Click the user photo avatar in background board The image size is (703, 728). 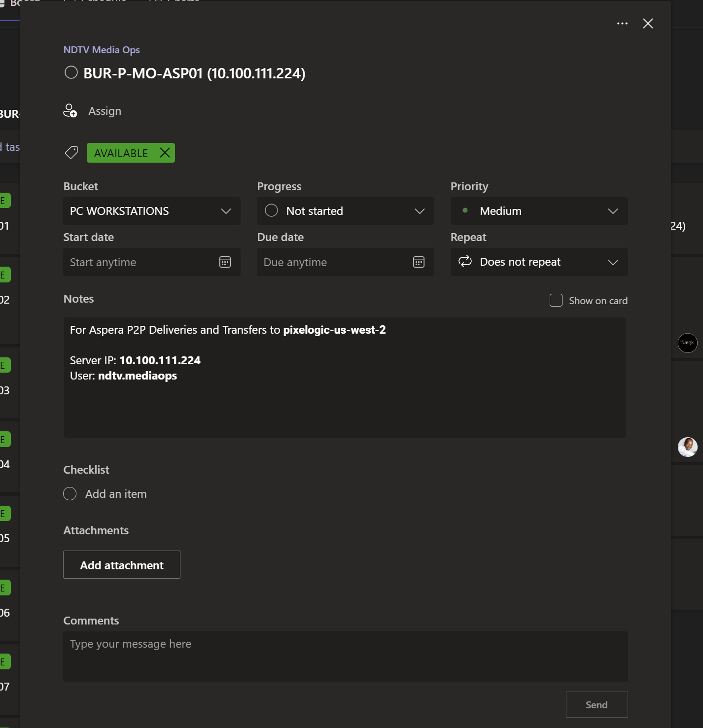[688, 447]
